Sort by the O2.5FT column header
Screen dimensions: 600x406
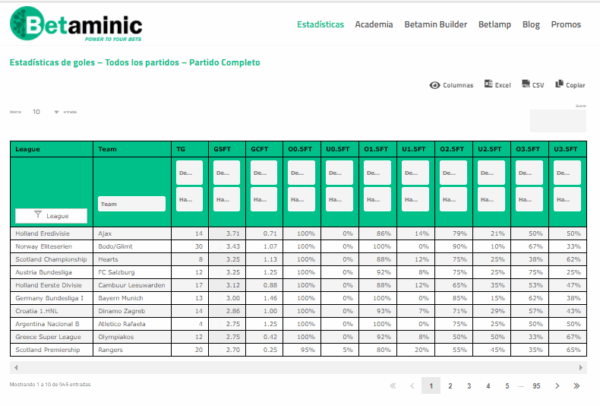click(453, 149)
